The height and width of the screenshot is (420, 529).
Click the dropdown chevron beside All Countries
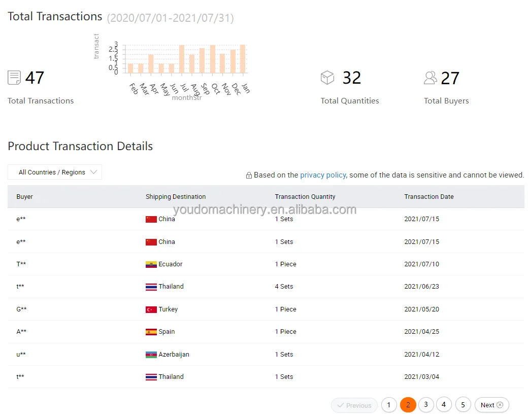(93, 172)
